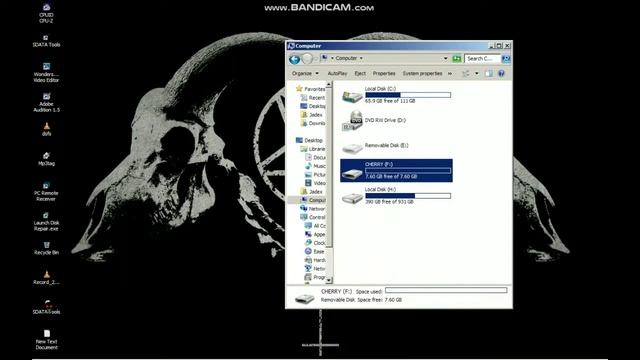Click Properties in the toolbar
Screen dimensions: 640x360
click(384, 73)
